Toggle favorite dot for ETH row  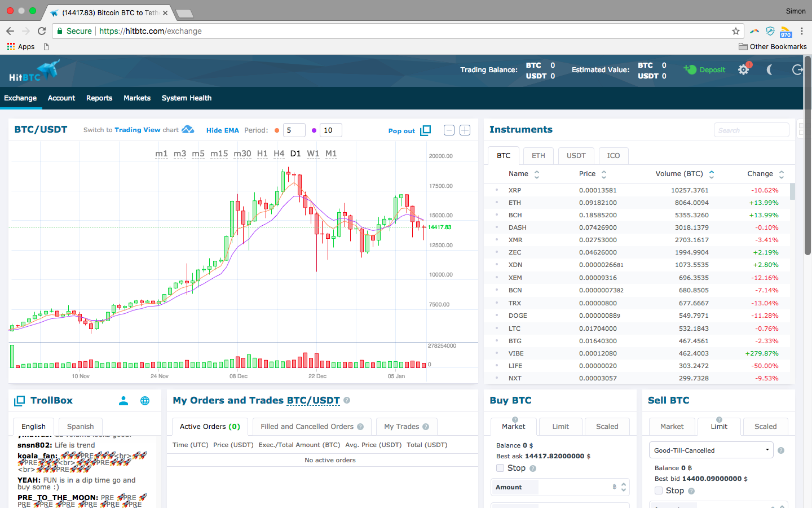click(x=497, y=203)
